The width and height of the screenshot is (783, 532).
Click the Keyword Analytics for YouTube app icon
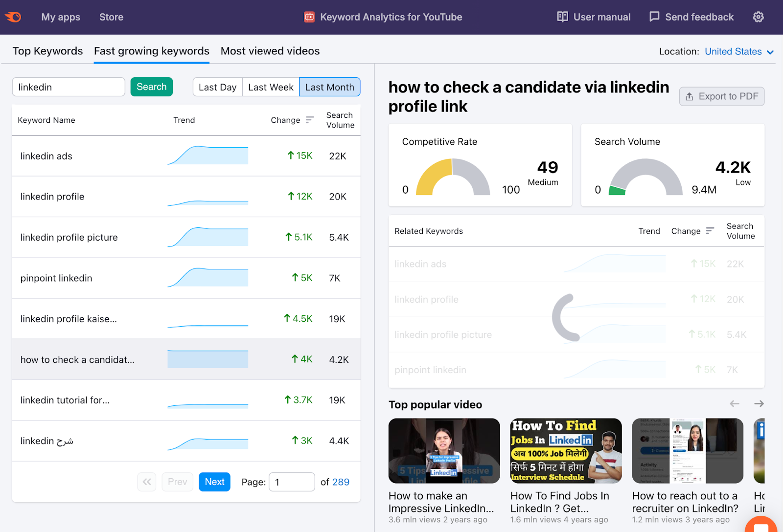coord(309,17)
